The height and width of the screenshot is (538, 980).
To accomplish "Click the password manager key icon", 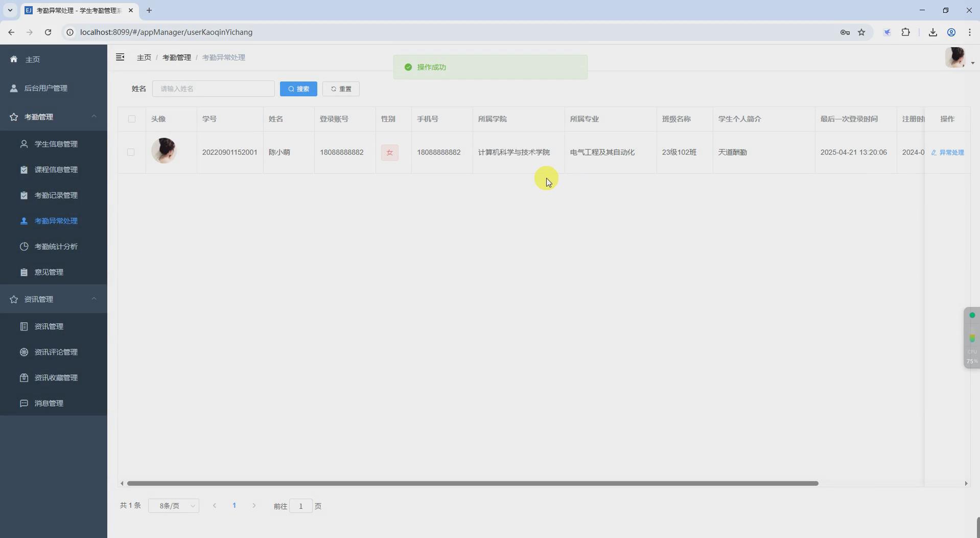I will click(x=845, y=32).
